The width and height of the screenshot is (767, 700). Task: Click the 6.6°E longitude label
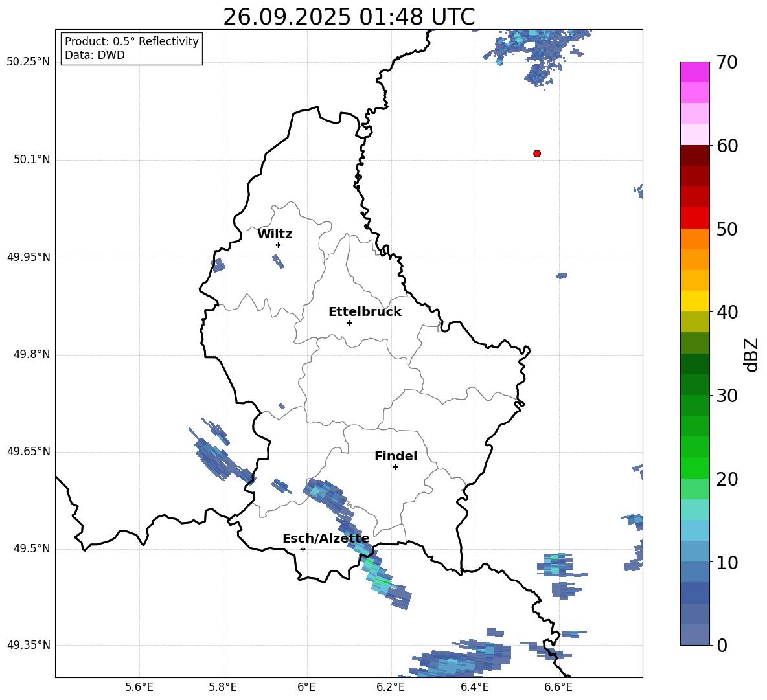tap(558, 687)
